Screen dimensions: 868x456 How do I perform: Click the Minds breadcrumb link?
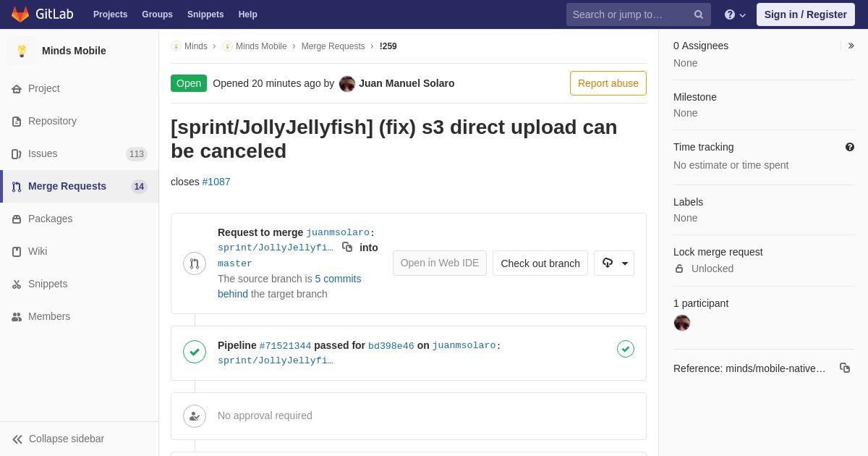196,46
